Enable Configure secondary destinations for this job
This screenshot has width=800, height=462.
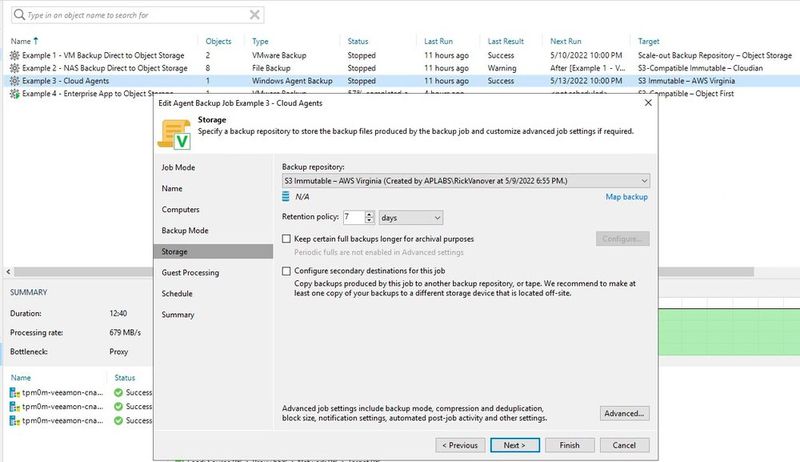tap(286, 271)
